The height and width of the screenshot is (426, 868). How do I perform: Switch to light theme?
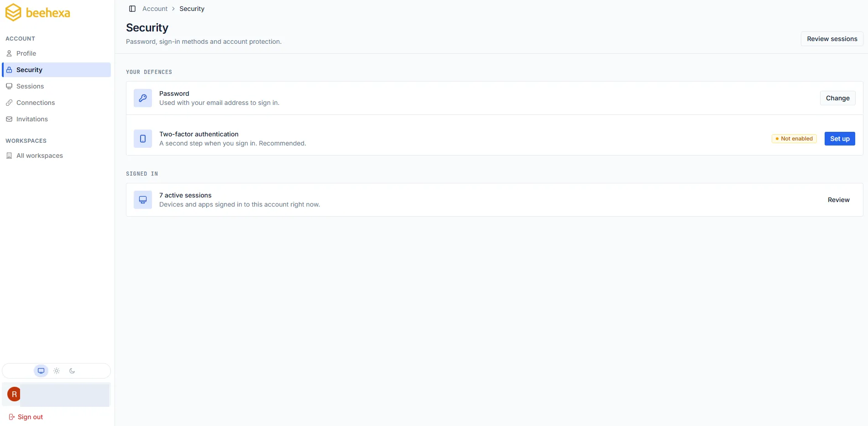57,371
